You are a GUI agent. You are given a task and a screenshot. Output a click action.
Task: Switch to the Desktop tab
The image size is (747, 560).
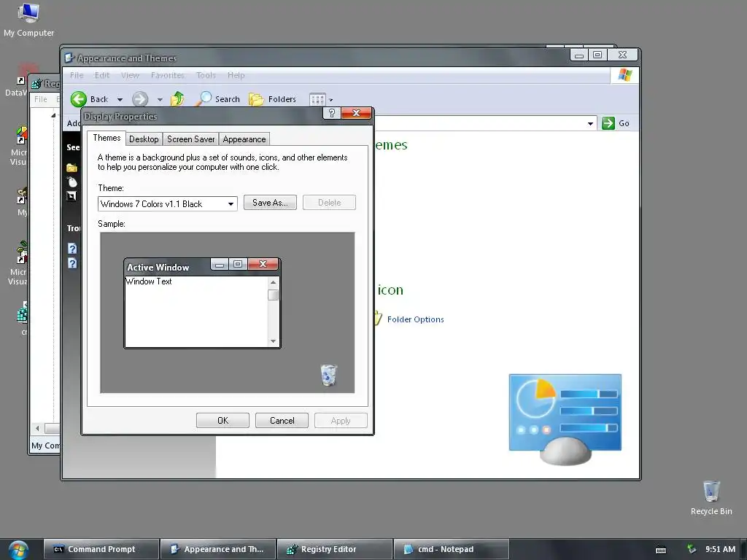point(144,139)
